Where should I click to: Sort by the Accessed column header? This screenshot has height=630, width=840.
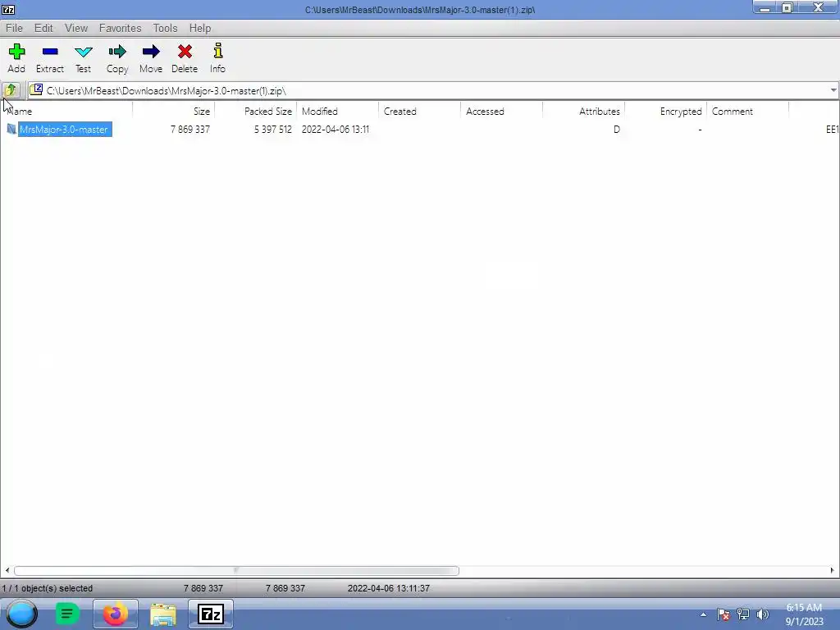tap(501, 111)
